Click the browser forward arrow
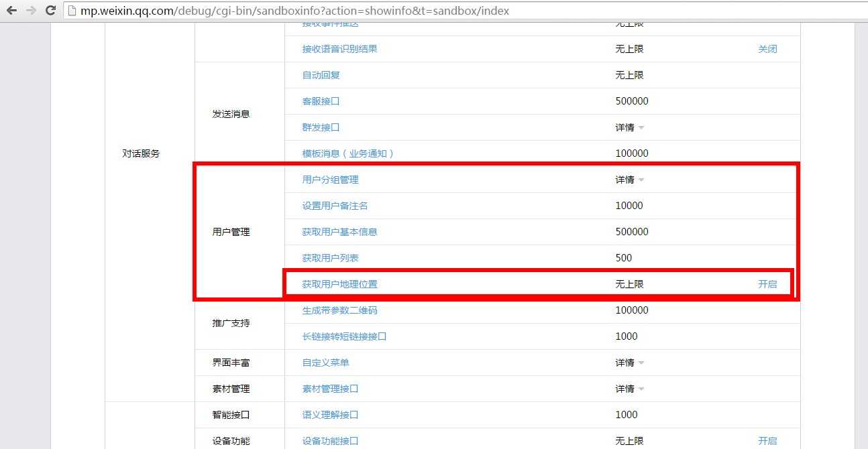Screen dimensions: 868x449 tap(30, 11)
